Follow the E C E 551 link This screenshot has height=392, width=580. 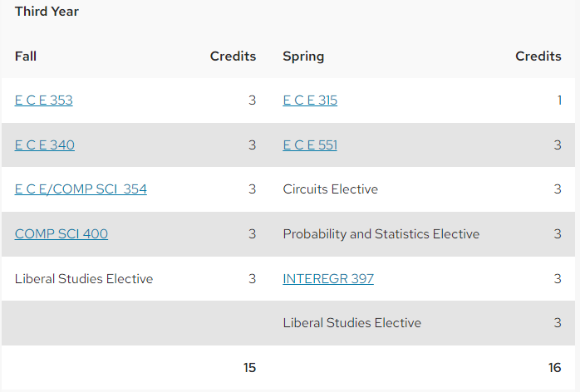coord(310,145)
